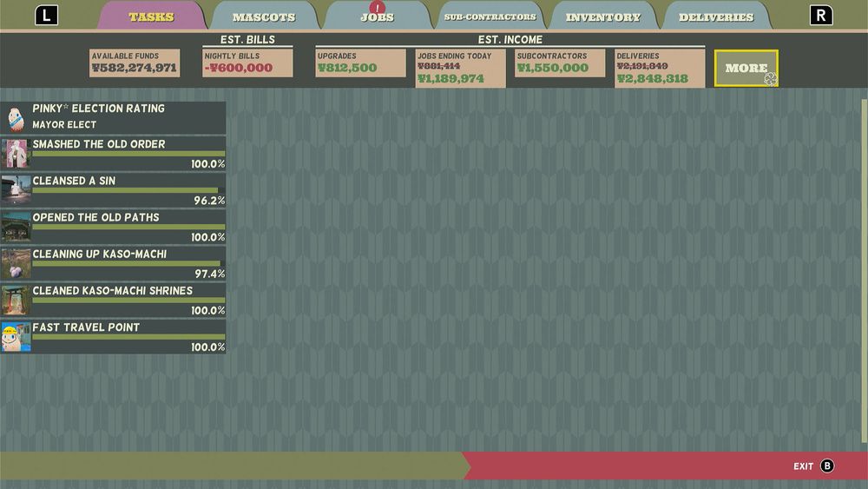Click Cleaning Up Kaso-Machi title
Image resolution: width=868 pixels, height=489 pixels.
(100, 254)
